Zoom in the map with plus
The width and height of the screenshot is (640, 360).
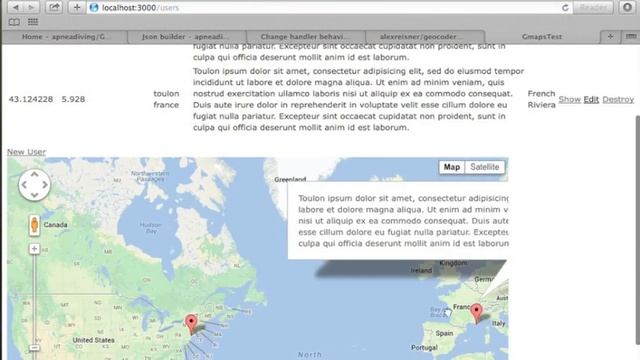[x=34, y=249]
